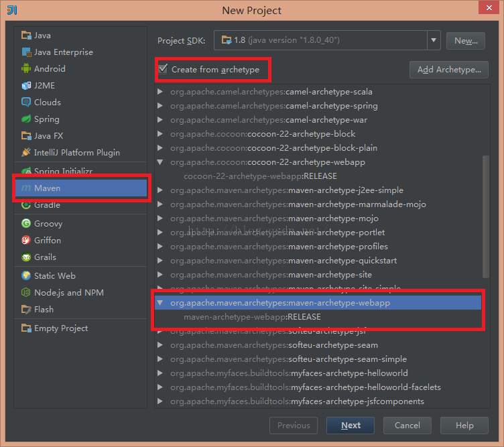Select maven-archetype-webapp:RELEASE version row
The image size is (504, 447).
[318, 317]
